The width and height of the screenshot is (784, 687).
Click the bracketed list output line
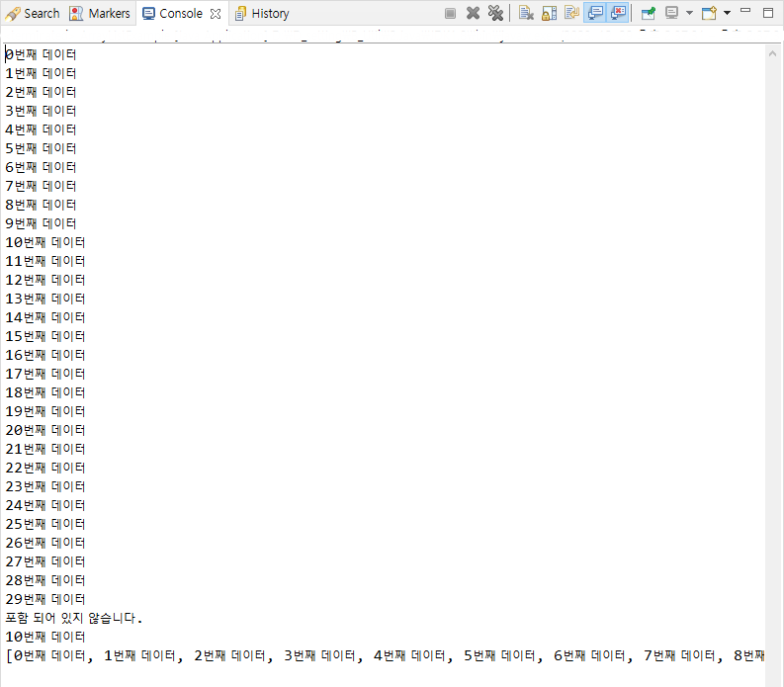pos(385,655)
